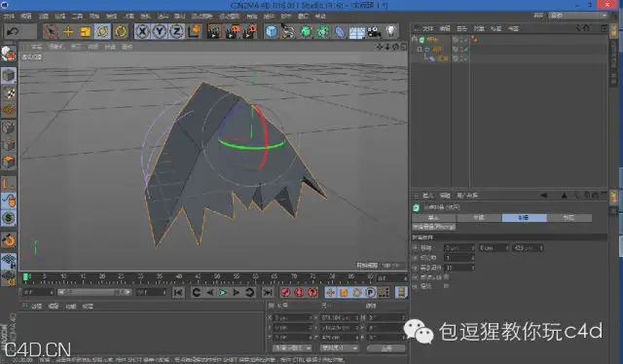
Task: Click the viewport pan navigation icon top right
Action: [380, 47]
